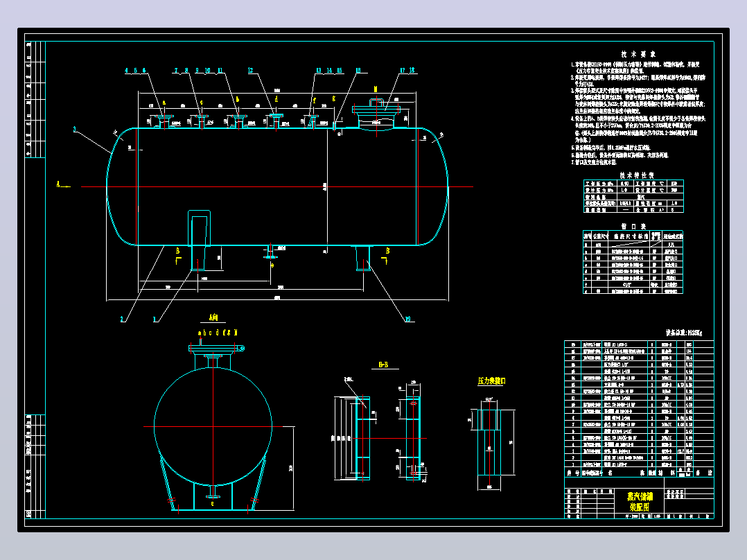The width and height of the screenshot is (747, 560).
Task: Click the 压力表接口 detail view label
Action: pos(492,380)
